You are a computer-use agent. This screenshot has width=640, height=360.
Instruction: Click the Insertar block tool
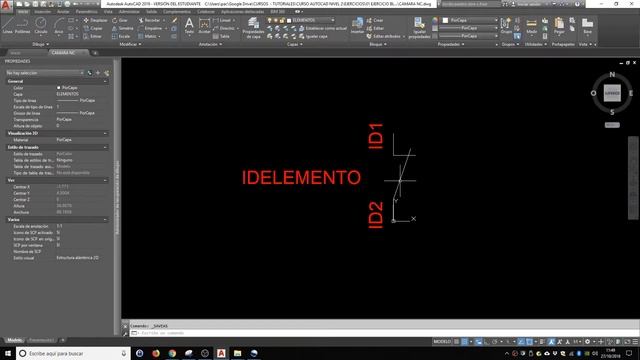coord(357,25)
